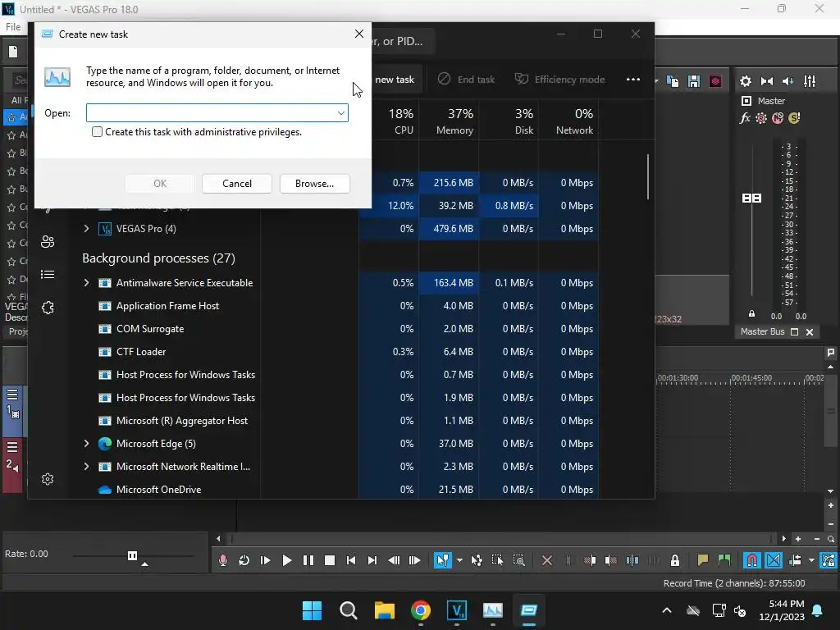Open the Normal Edit tool dropdown arrow
840x630 pixels.
(x=459, y=560)
